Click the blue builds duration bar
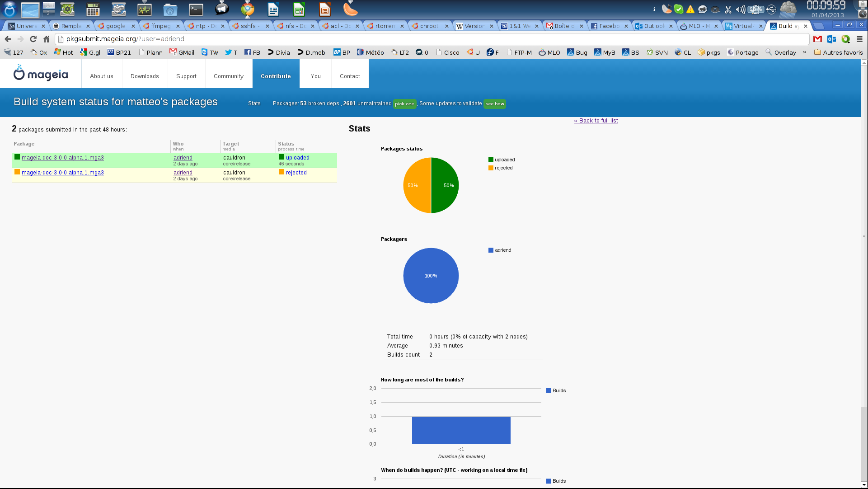 [461, 430]
